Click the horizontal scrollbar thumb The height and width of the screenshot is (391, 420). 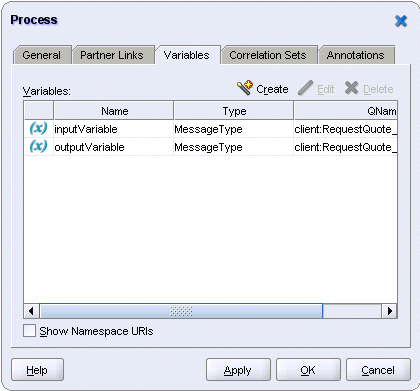click(x=181, y=311)
